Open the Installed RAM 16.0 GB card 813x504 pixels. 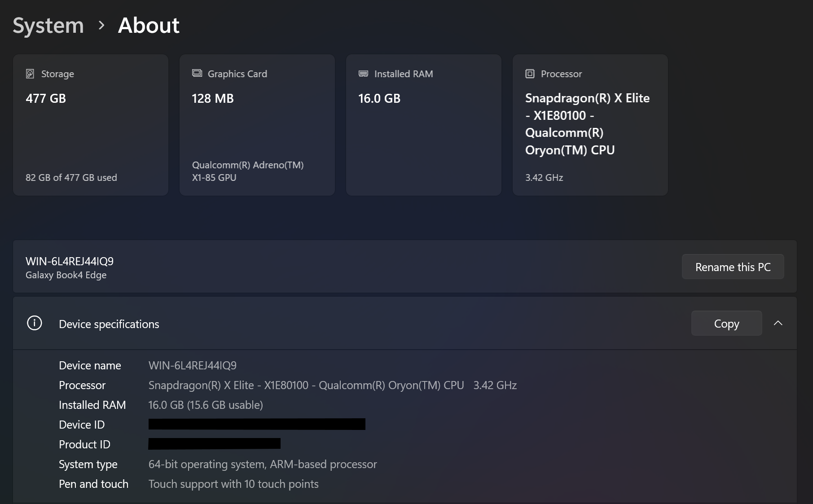(x=424, y=125)
